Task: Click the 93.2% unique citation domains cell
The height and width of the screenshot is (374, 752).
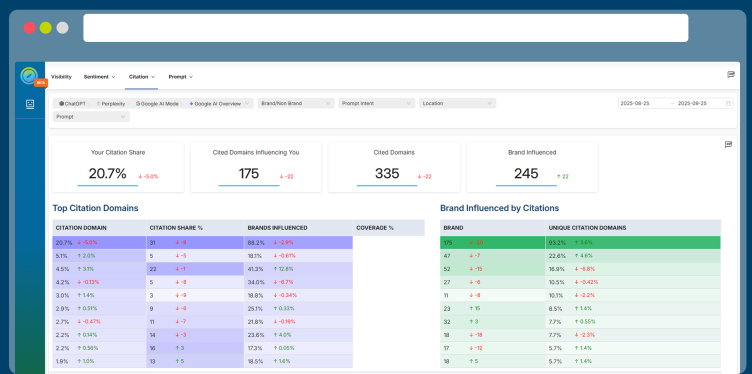Action: click(x=633, y=243)
